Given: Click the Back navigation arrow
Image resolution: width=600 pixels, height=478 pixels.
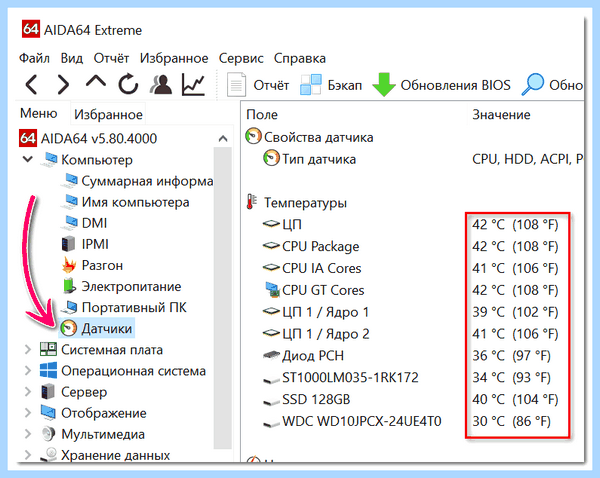Looking at the screenshot, I should [32, 85].
